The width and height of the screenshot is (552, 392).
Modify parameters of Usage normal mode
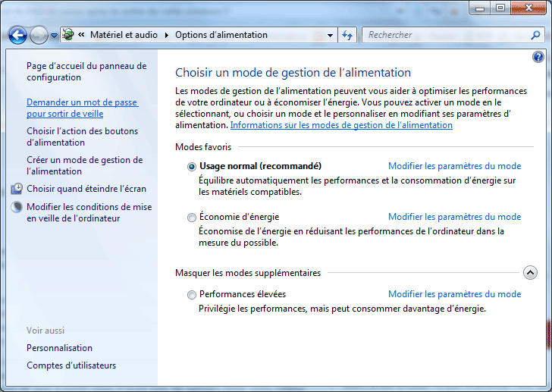coord(454,166)
